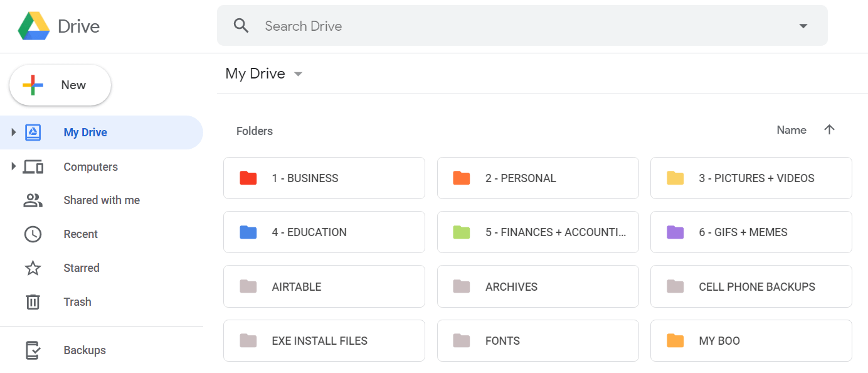
Task: Click the search magnifier icon
Action: [x=241, y=26]
